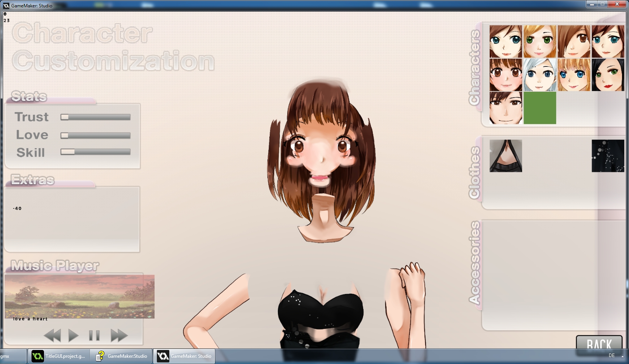The height and width of the screenshot is (364, 629).
Task: Rewind the music player track
Action: click(52, 335)
